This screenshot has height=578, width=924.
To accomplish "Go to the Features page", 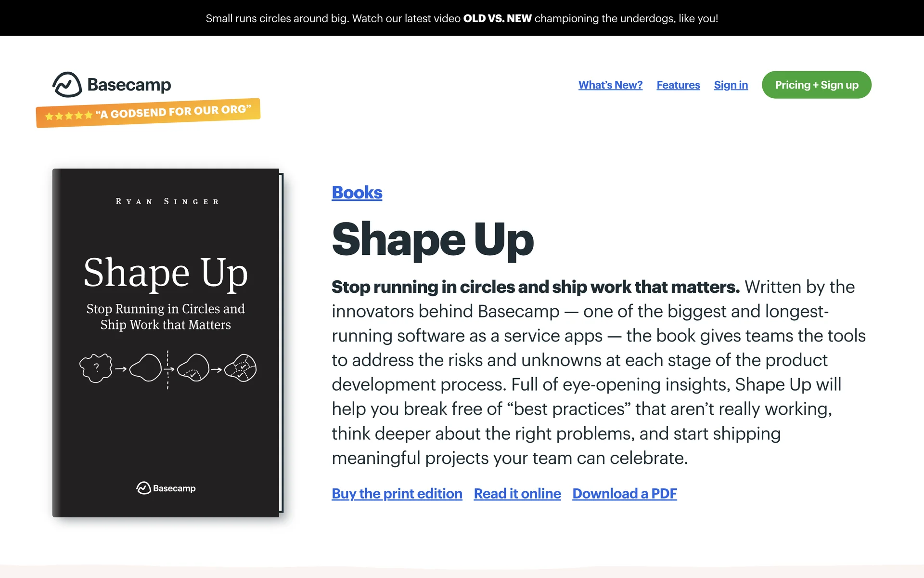I will [x=678, y=85].
